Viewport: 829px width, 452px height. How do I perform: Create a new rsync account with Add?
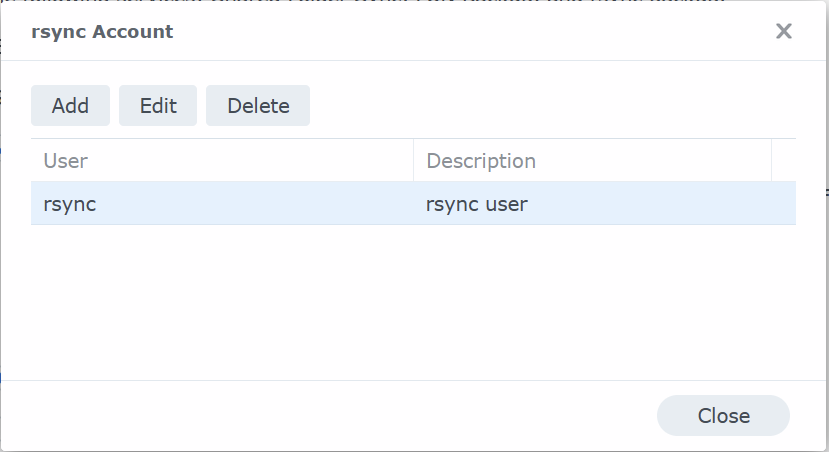point(70,106)
